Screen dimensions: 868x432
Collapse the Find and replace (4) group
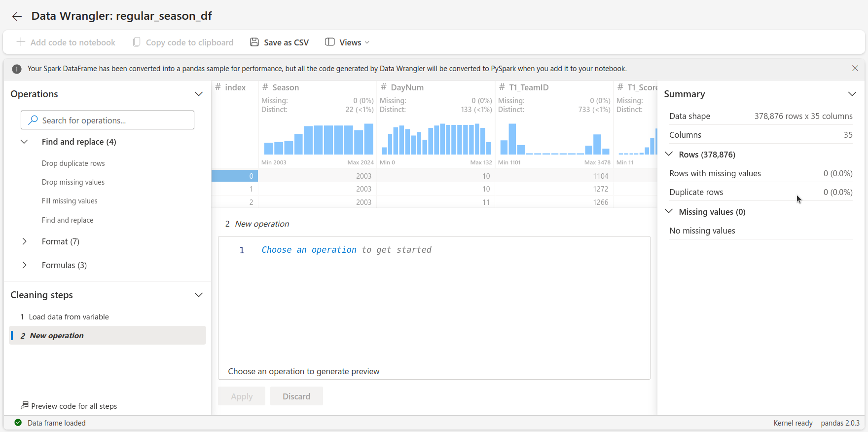(x=24, y=142)
